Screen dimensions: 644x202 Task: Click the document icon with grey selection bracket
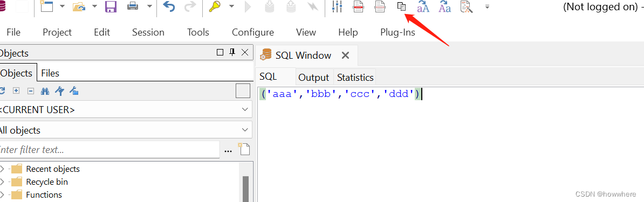[380, 6]
